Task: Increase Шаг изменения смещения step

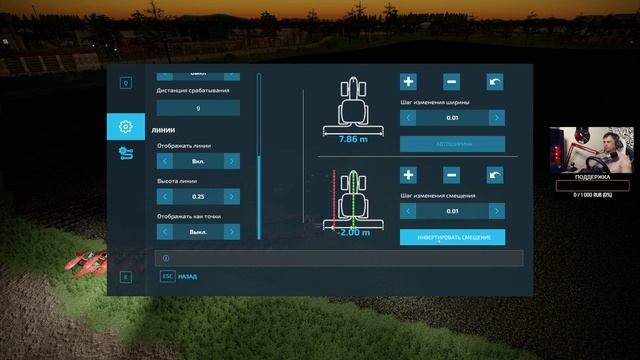Action: pos(497,211)
